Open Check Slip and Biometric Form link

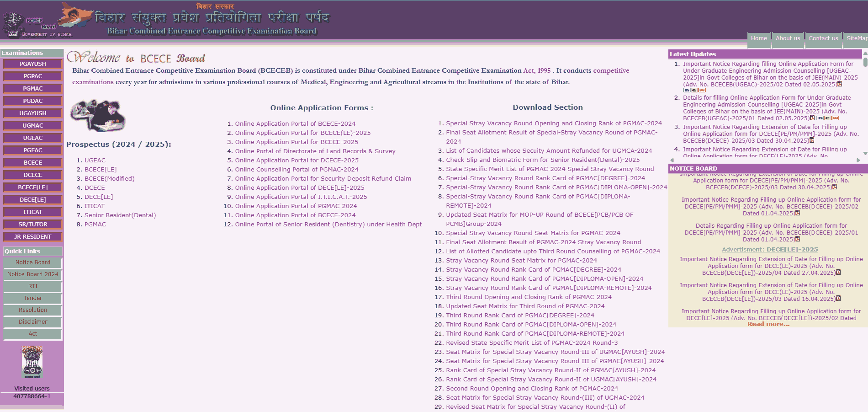click(543, 160)
